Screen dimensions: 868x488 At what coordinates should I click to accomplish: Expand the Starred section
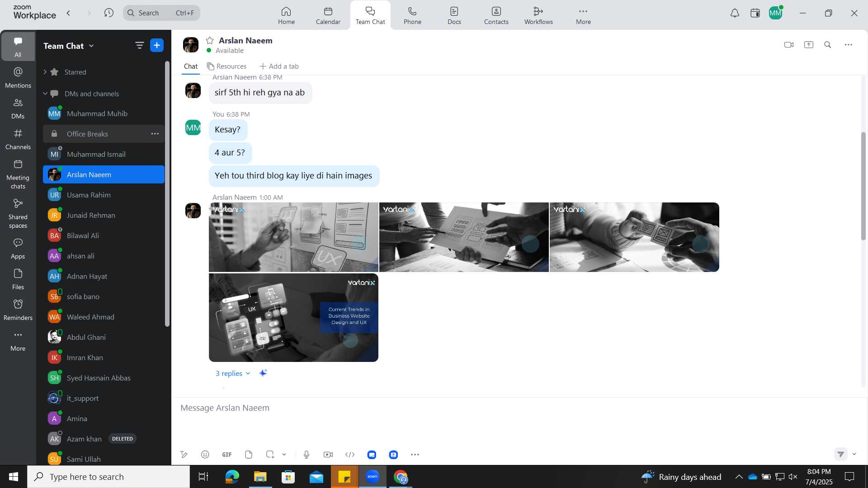(45, 72)
